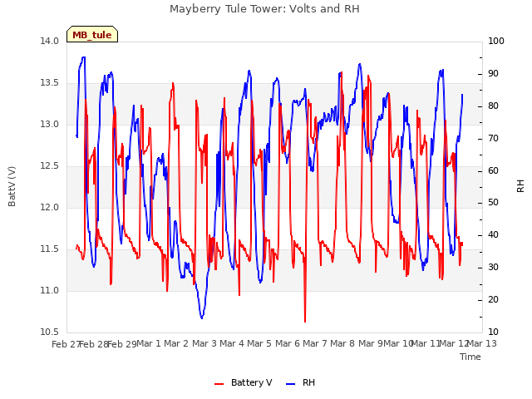Screen dimensions: 532x399
Task: Click the 30 right axis tick label
Action: 493,268
